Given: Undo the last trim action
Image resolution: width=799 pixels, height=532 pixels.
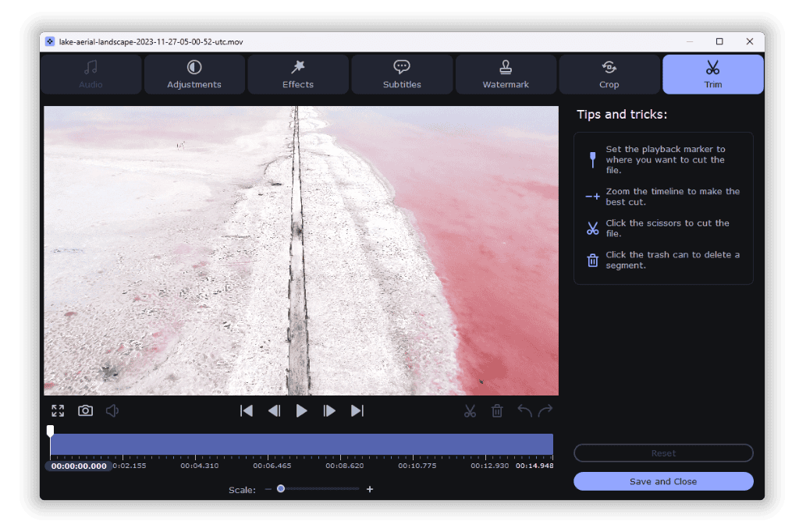Looking at the screenshot, I should coord(524,410).
